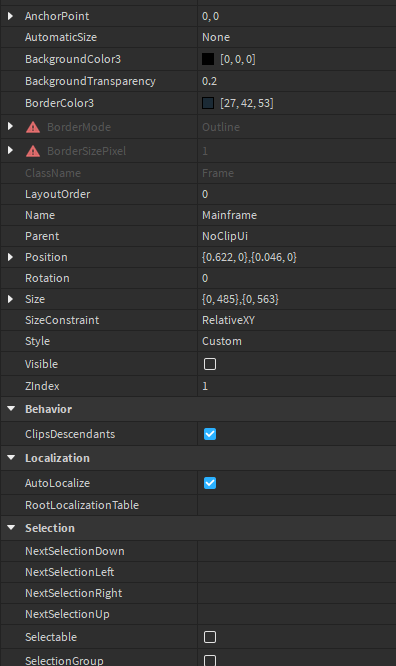Image resolution: width=396 pixels, height=666 pixels.
Task: Edit the Position value field
Action: pos(297,257)
